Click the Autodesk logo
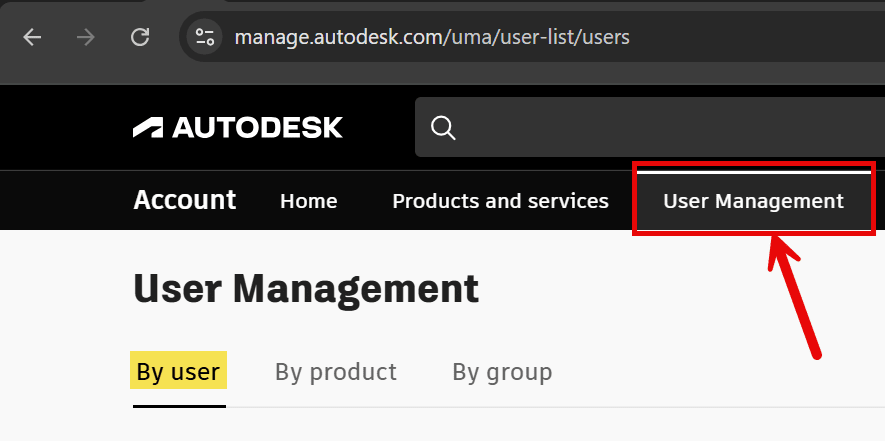The width and height of the screenshot is (885, 441). (x=238, y=127)
